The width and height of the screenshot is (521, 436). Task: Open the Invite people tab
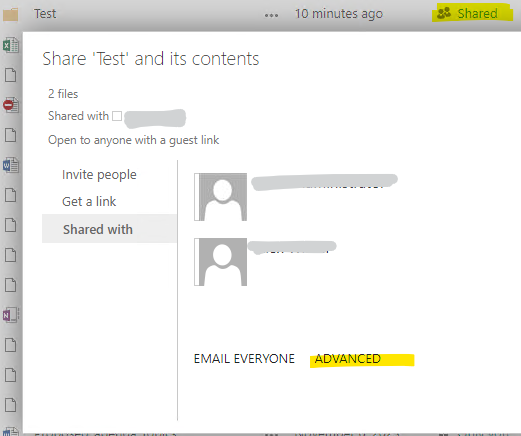point(99,175)
